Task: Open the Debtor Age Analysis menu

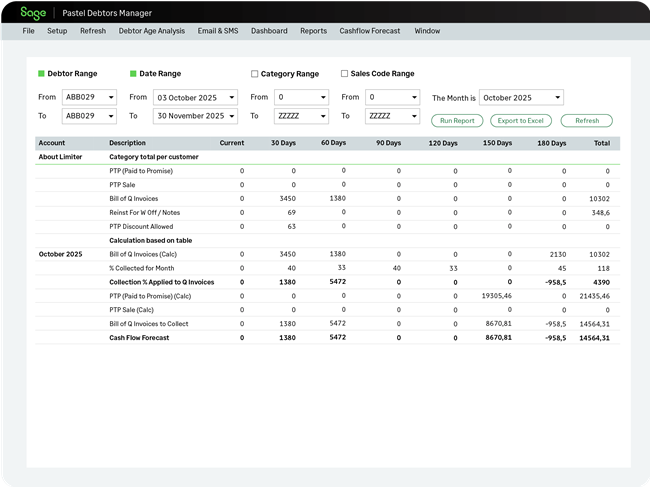Action: [152, 31]
